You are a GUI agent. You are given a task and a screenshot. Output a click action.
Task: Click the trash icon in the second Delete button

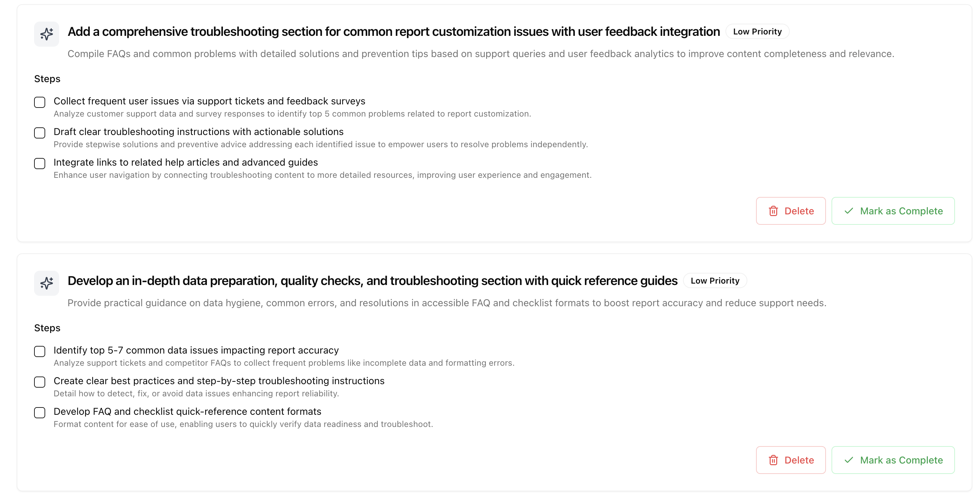click(773, 460)
